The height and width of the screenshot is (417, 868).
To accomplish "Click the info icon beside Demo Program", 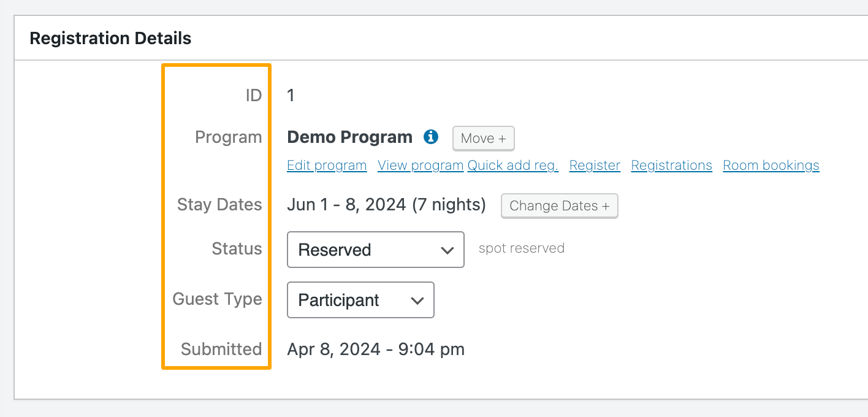I will click(x=431, y=137).
